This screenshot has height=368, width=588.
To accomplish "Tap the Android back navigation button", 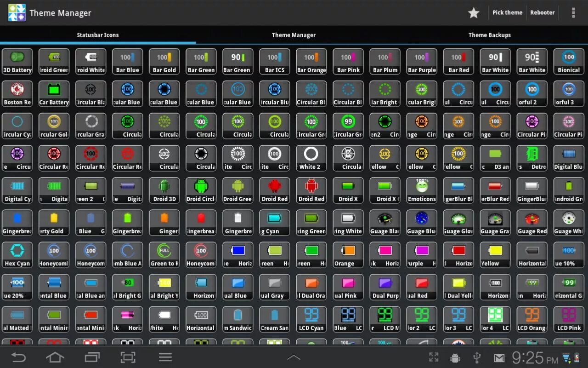I will [18, 357].
